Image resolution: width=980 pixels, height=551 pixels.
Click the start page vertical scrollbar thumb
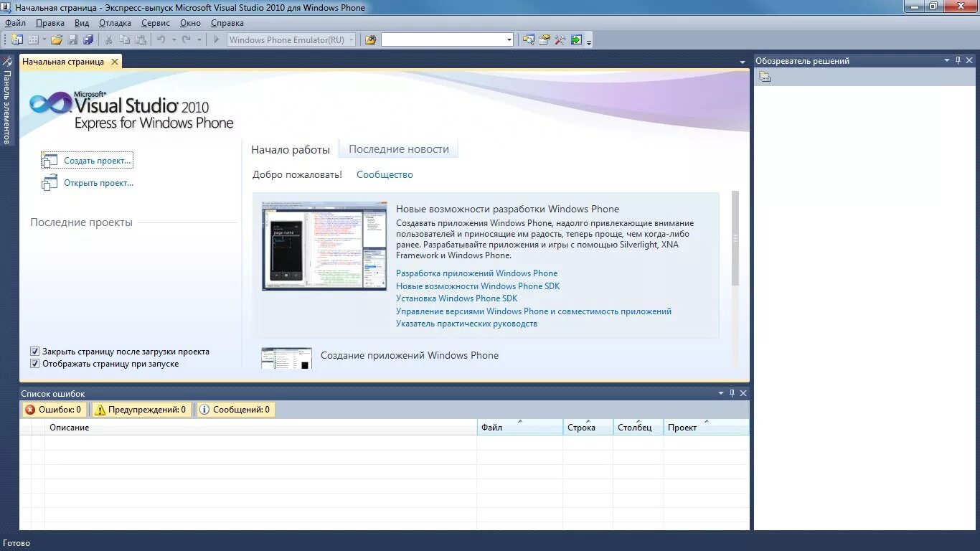735,238
